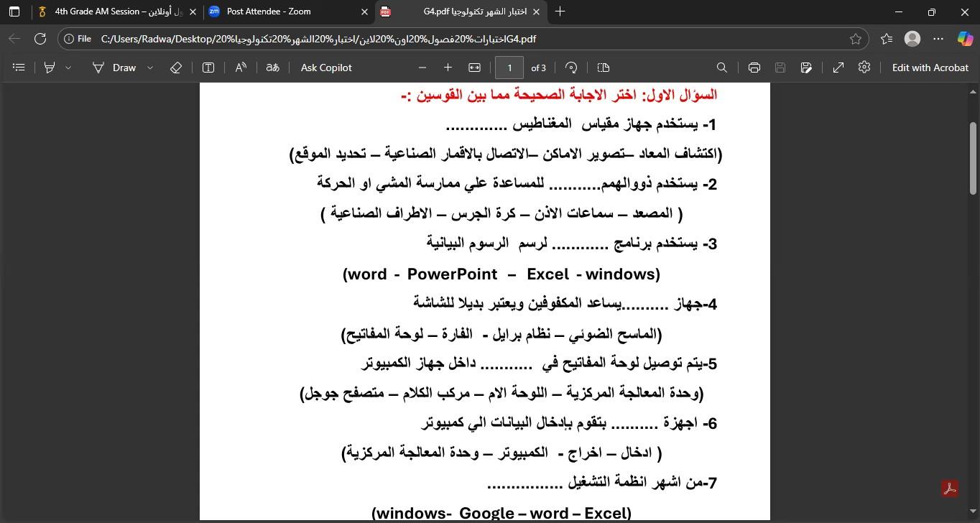This screenshot has height=523, width=980.
Task: Click question line starting with '1- يستخدم جهاز'
Action: [x=581, y=124]
